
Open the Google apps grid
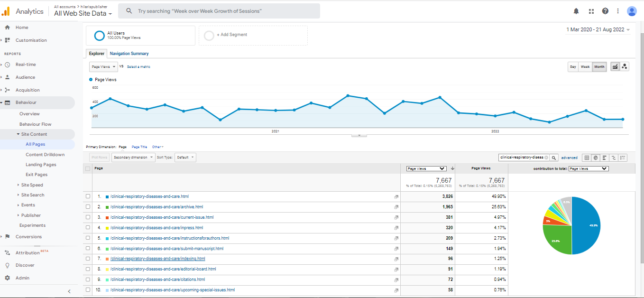coord(591,11)
